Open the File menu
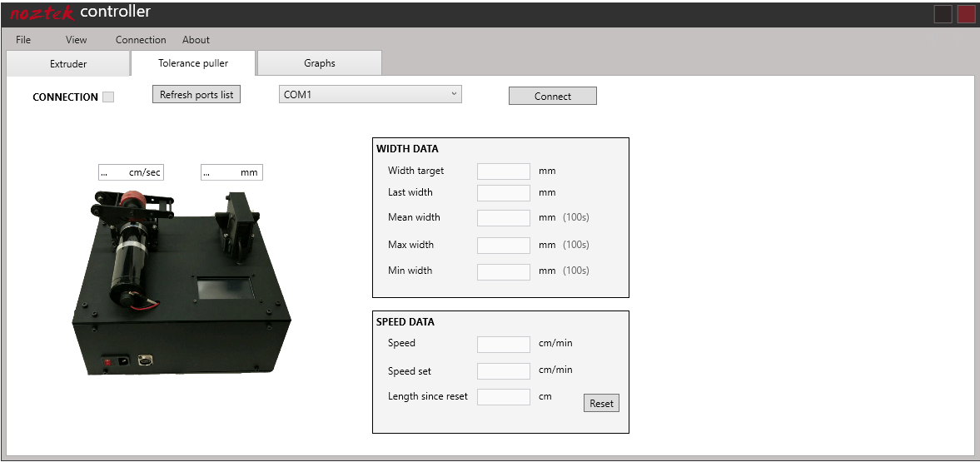The image size is (980, 462). click(23, 40)
